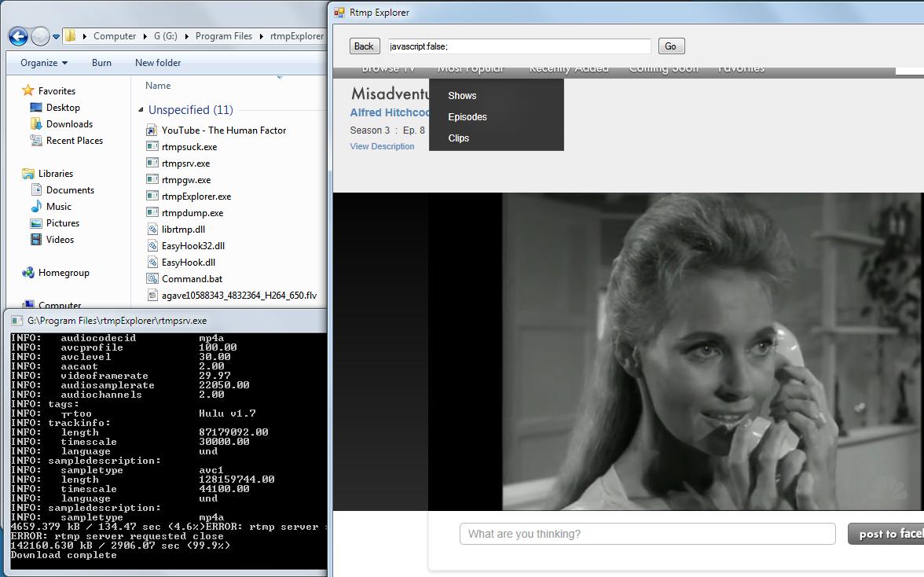Image resolution: width=924 pixels, height=577 pixels.
Task: Select the rtmpdump.exe file icon
Action: coord(152,213)
